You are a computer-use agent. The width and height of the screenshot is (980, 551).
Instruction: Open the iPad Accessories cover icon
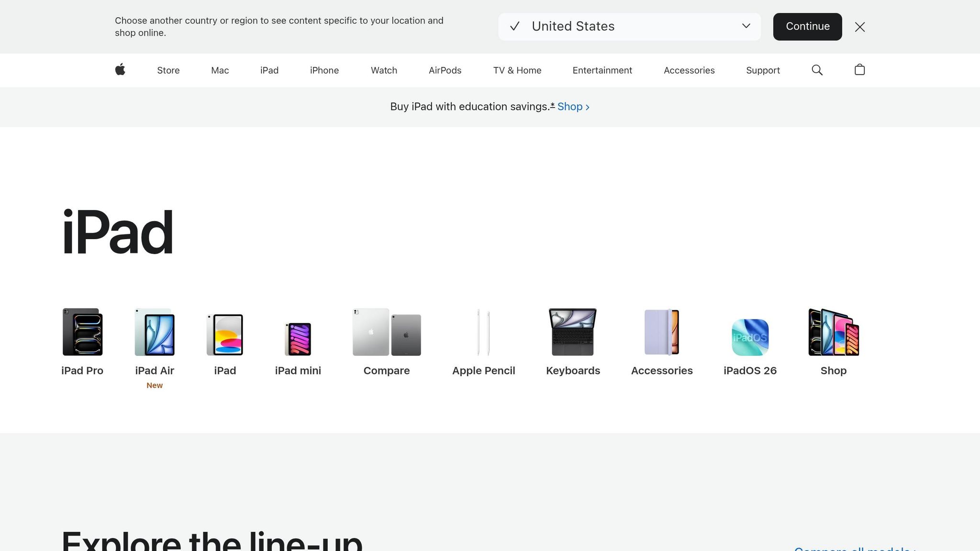point(662,332)
